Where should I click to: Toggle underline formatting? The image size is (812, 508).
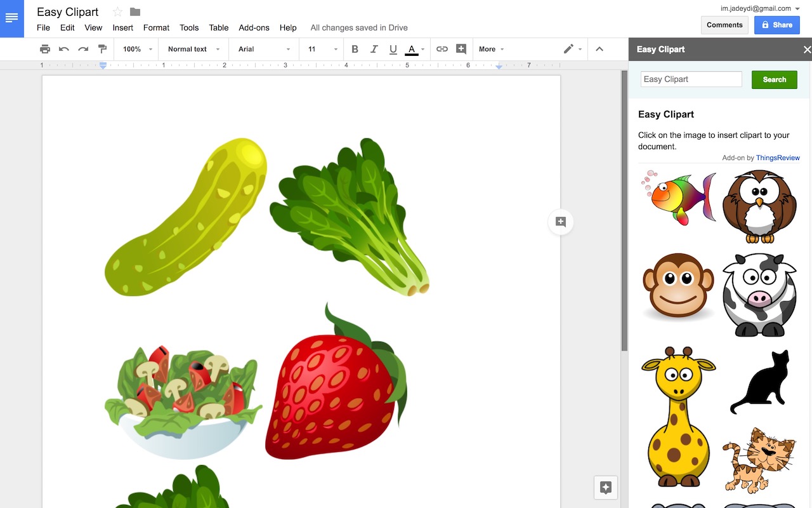pyautogui.click(x=393, y=49)
